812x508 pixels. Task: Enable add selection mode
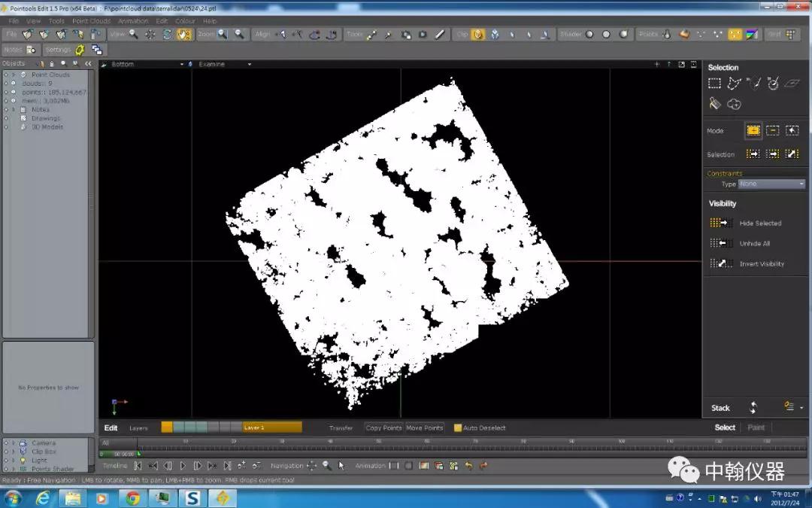coord(753,131)
